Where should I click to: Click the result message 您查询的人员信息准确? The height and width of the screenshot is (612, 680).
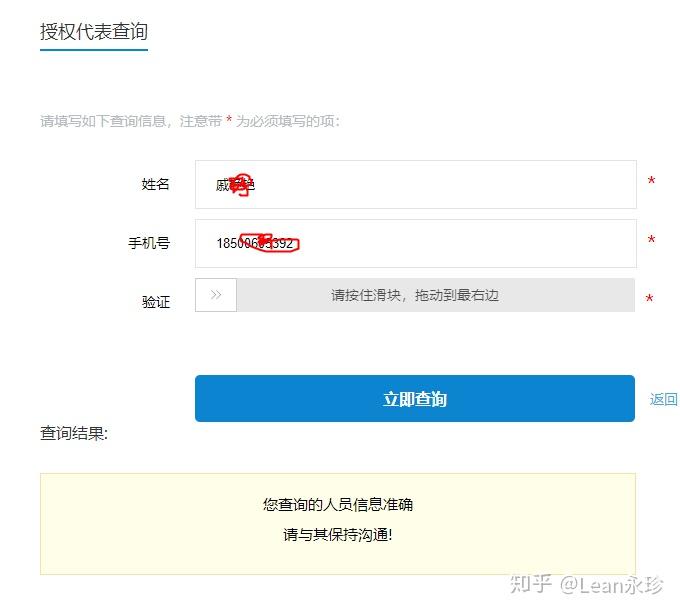[x=338, y=504]
